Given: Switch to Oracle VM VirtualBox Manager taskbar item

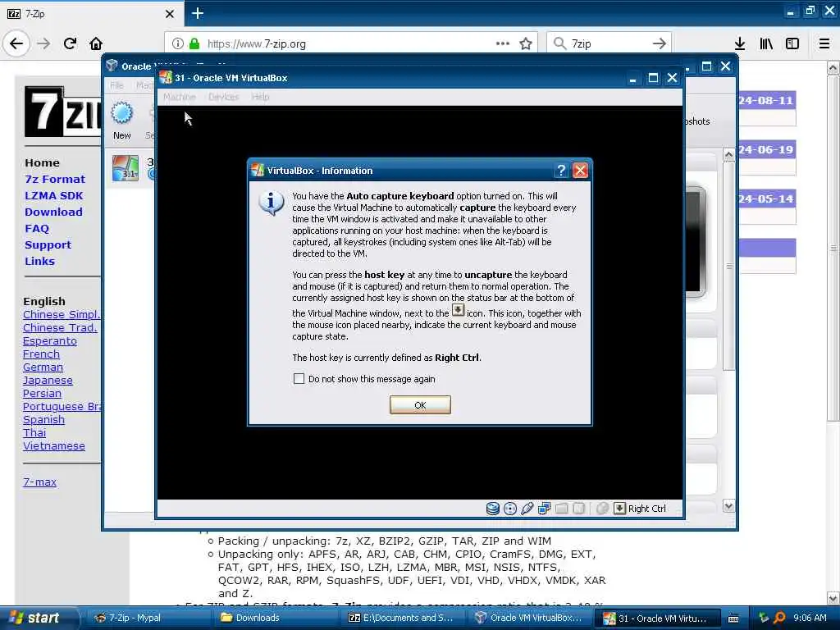Looking at the screenshot, I should 531,618.
